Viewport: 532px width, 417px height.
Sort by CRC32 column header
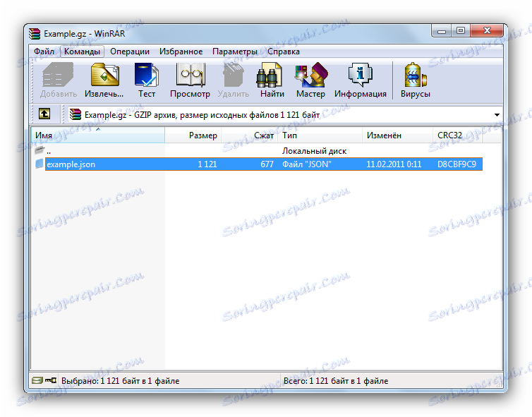[x=458, y=135]
